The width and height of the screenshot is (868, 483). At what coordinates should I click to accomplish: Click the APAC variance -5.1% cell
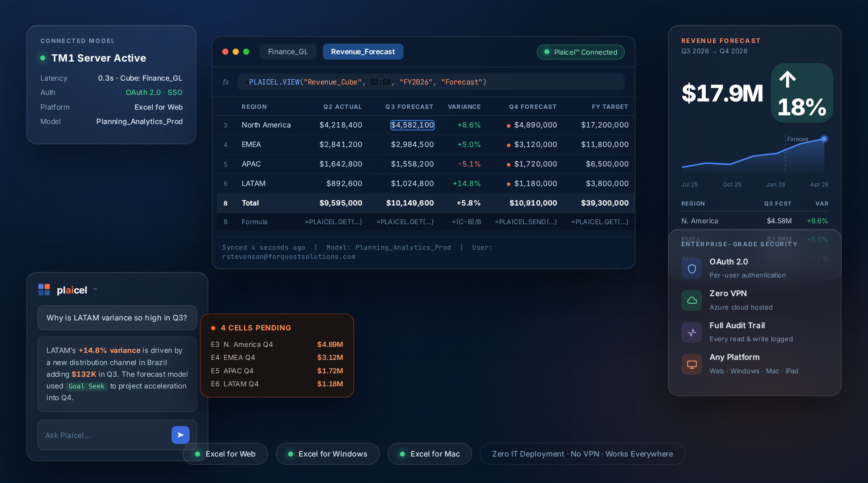469,164
